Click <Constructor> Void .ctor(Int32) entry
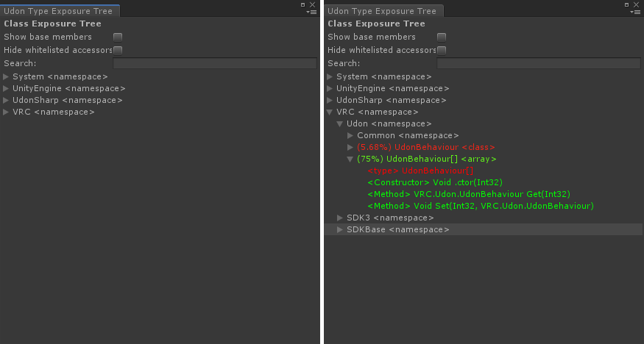The image size is (644, 344). (x=435, y=182)
